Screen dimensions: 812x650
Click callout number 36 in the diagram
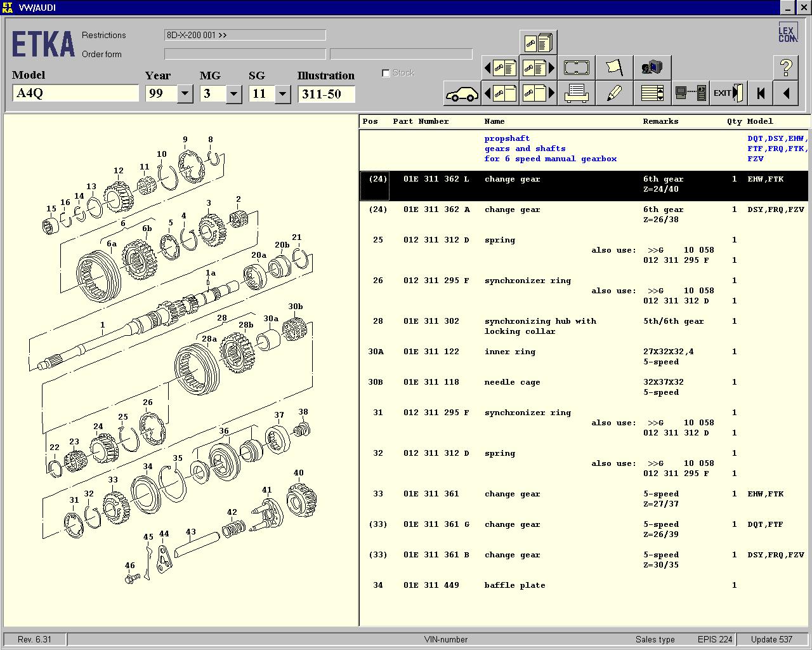click(x=224, y=431)
